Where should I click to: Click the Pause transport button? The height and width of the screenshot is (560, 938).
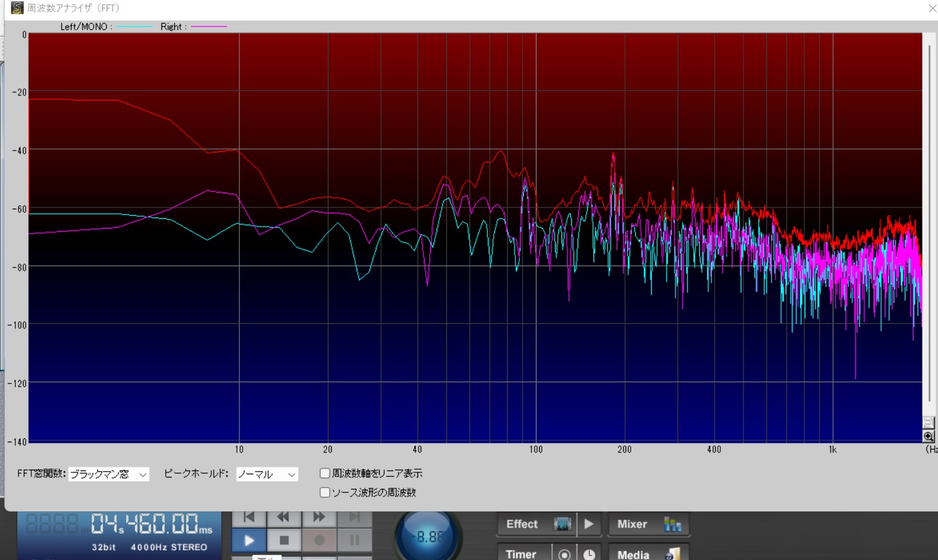click(x=354, y=541)
